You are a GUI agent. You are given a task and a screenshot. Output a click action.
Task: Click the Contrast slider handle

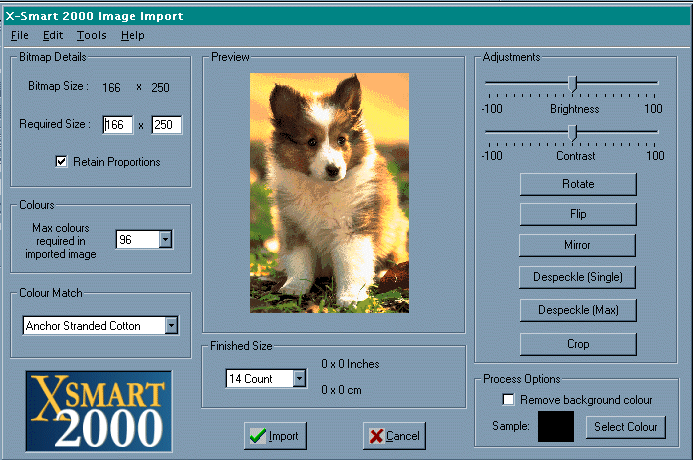572,133
